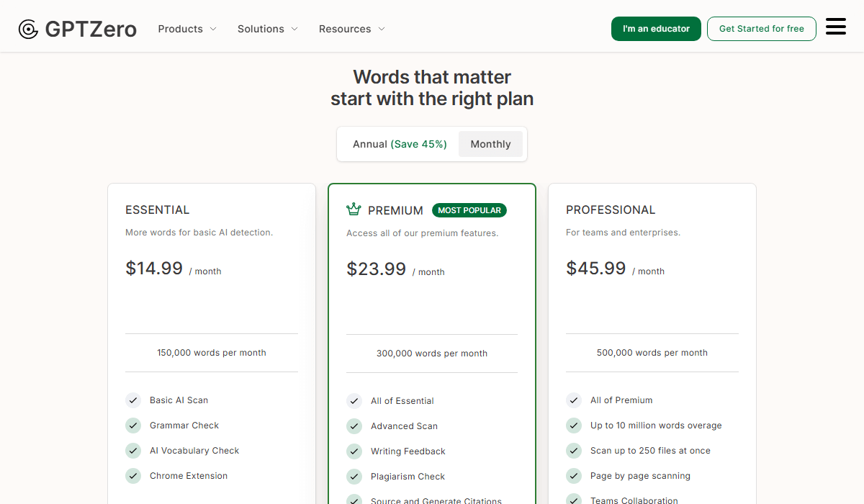Click checkmark icon beside Writing Feedback
This screenshot has width=864, height=504.
[x=354, y=451]
